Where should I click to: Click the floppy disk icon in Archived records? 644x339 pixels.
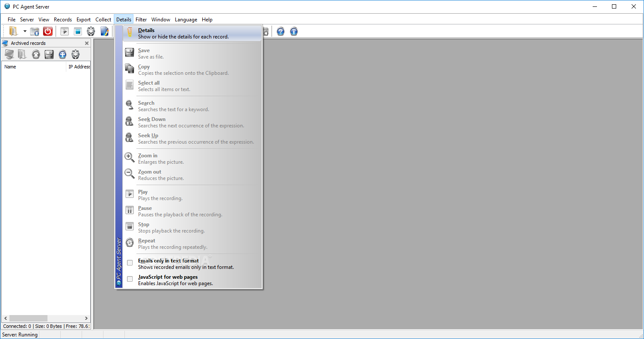point(49,54)
